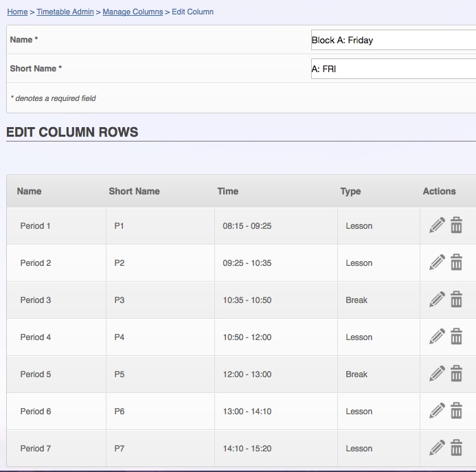Delete the Period 3 row

[x=456, y=299]
